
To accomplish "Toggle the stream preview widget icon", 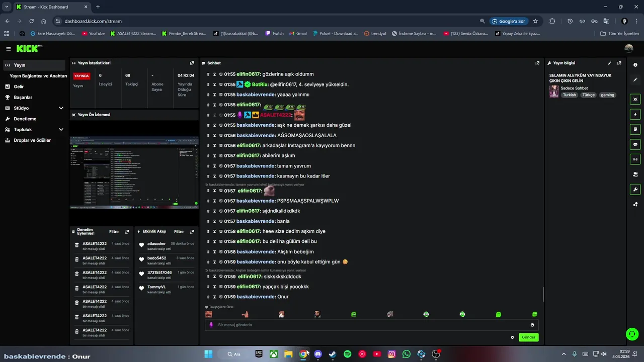I will click(x=635, y=99).
